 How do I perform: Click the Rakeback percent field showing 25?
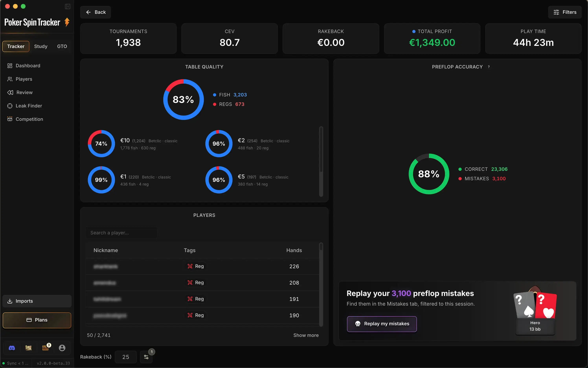(x=126, y=357)
